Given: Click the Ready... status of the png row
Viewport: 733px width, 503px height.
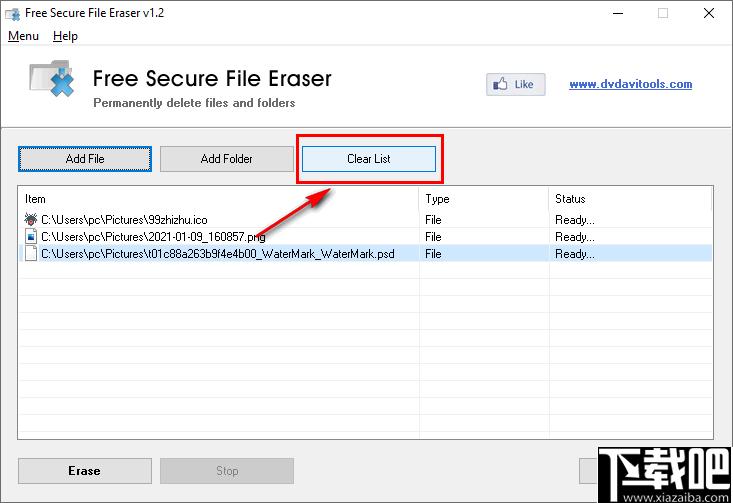Looking at the screenshot, I should tap(575, 237).
